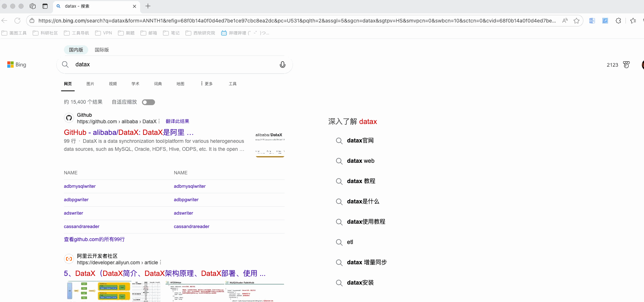Open the 西软研究院 bookmark folder

200,33
